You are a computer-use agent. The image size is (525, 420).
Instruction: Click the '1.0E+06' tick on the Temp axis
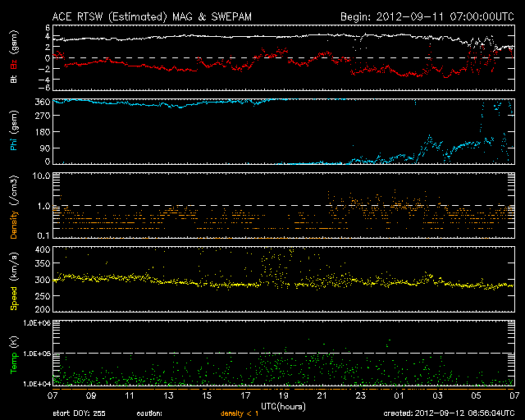(x=37, y=323)
